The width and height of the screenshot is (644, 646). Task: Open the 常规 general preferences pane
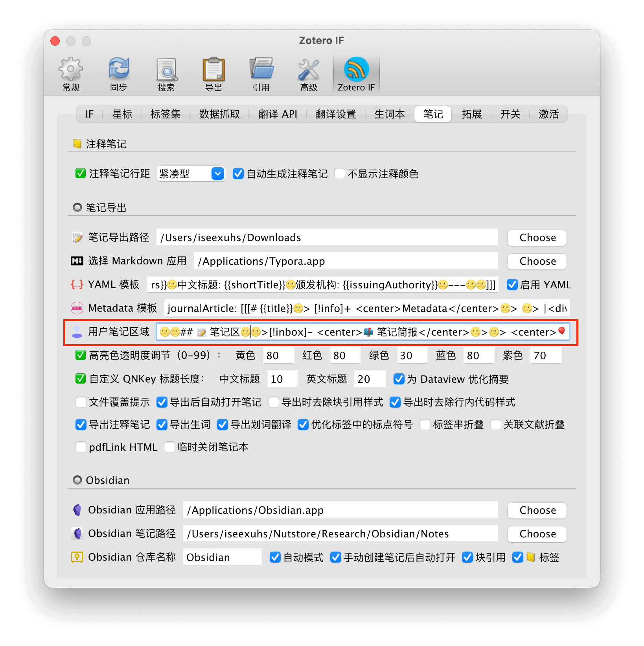coord(71,74)
